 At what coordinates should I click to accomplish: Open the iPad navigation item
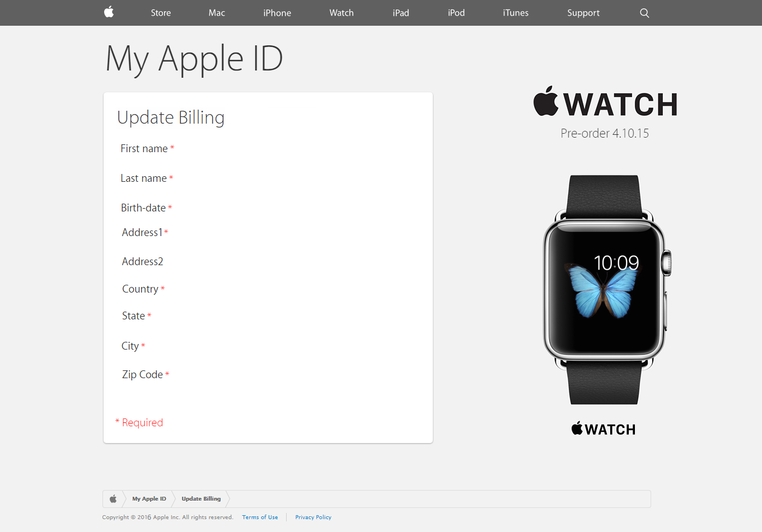(x=401, y=13)
